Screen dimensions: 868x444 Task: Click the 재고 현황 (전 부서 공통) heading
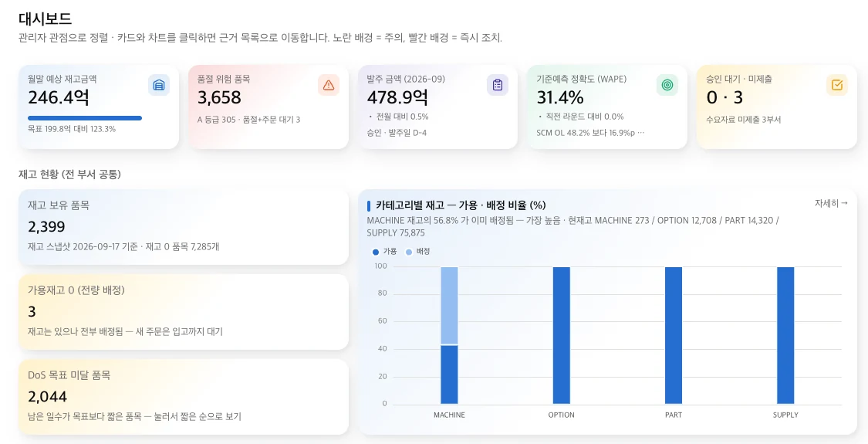(69, 174)
